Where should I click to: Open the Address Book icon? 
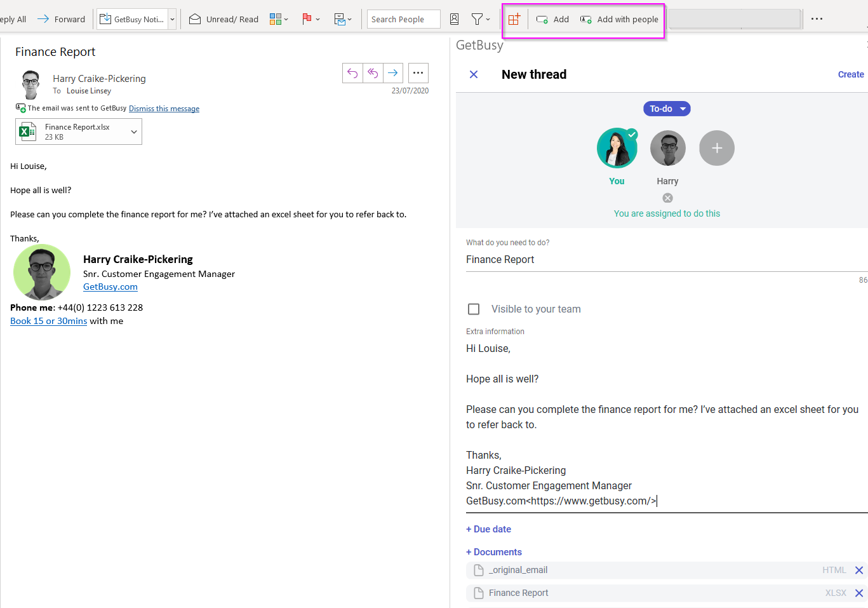pyautogui.click(x=455, y=19)
